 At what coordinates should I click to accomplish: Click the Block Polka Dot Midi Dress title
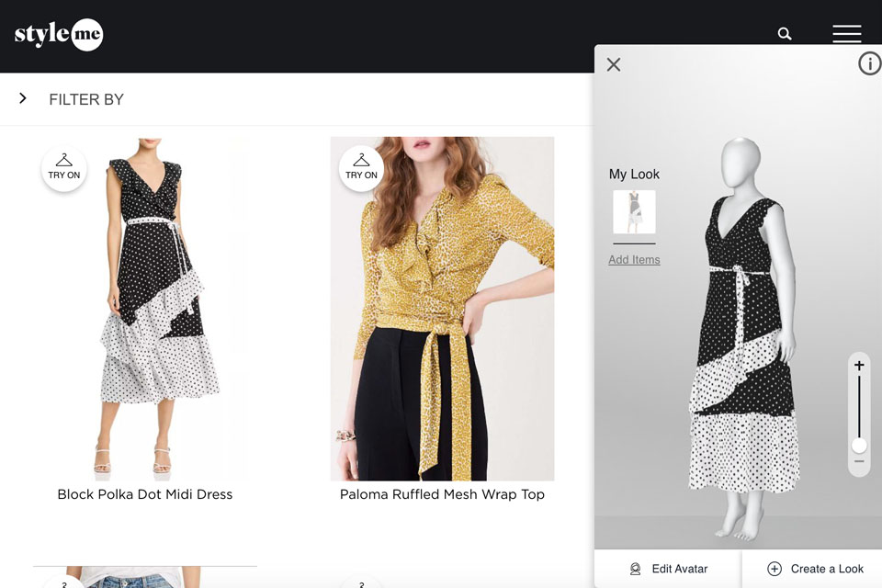pos(145,494)
